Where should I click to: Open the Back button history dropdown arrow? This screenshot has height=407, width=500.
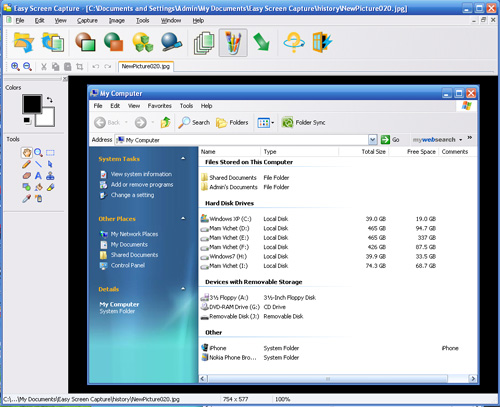pos(126,122)
